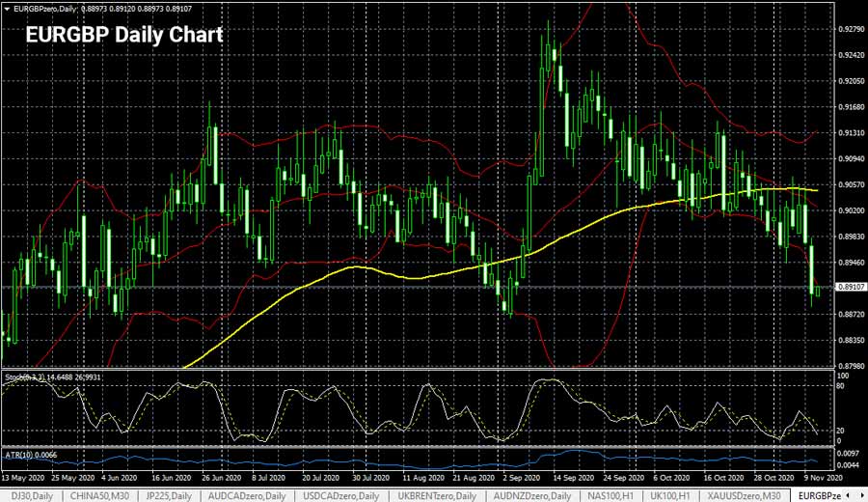Select the XAUUSDzero,M30 chart tab
The width and height of the screenshot is (868, 502).
pyautogui.click(x=744, y=496)
